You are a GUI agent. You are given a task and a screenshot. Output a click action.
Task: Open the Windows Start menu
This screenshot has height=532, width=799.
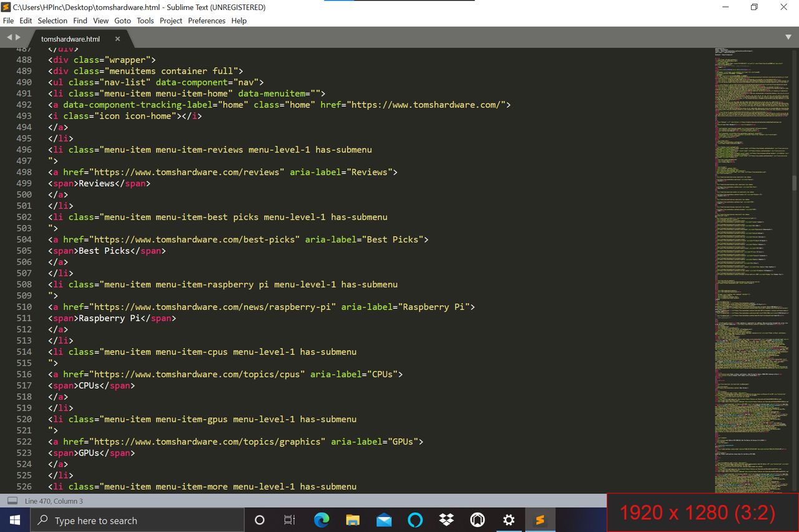pyautogui.click(x=15, y=520)
